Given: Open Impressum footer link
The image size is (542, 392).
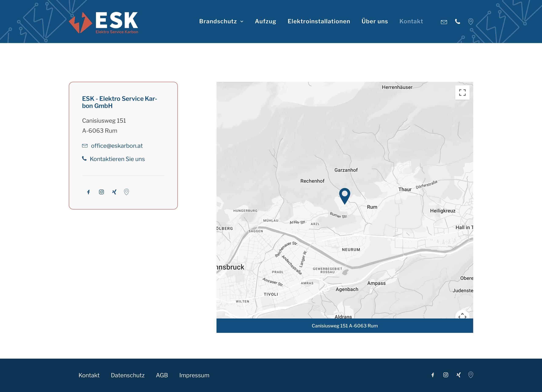Looking at the screenshot, I should [x=194, y=375].
